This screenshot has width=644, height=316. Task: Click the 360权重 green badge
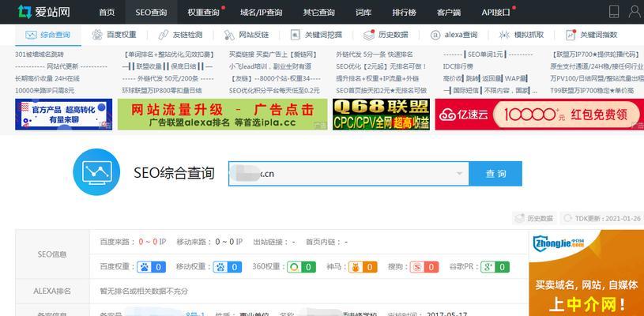[301, 267]
